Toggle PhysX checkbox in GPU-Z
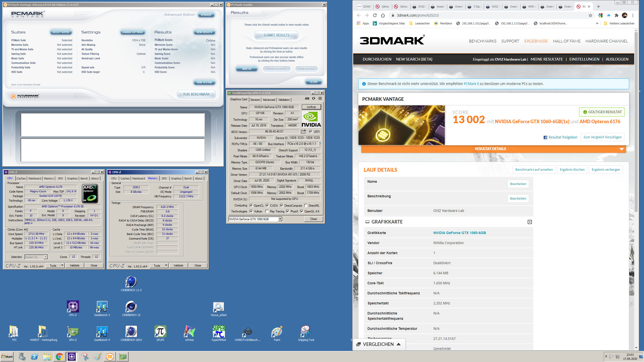The image size is (644, 362). 288,211
